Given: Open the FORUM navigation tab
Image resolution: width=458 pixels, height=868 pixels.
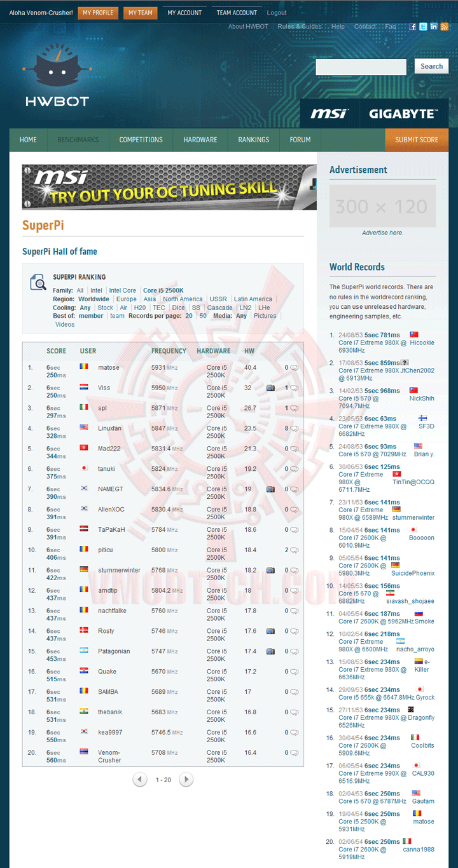Looking at the screenshot, I should pyautogui.click(x=300, y=140).
